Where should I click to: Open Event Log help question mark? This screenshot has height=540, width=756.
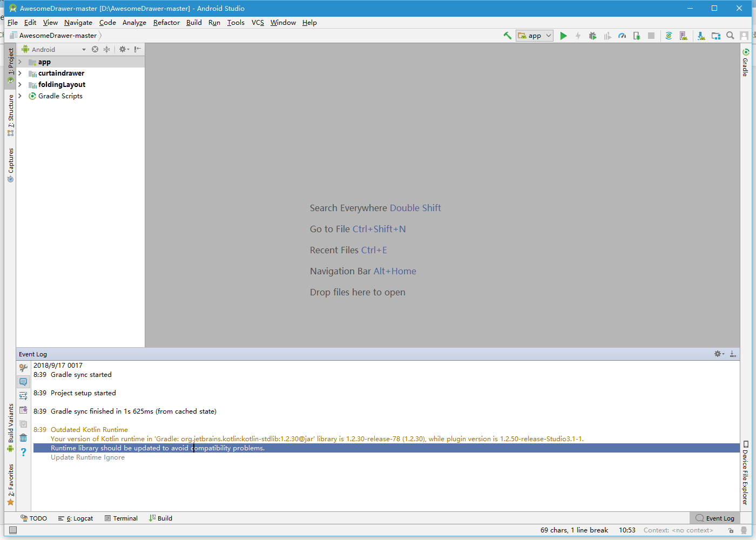pos(23,452)
